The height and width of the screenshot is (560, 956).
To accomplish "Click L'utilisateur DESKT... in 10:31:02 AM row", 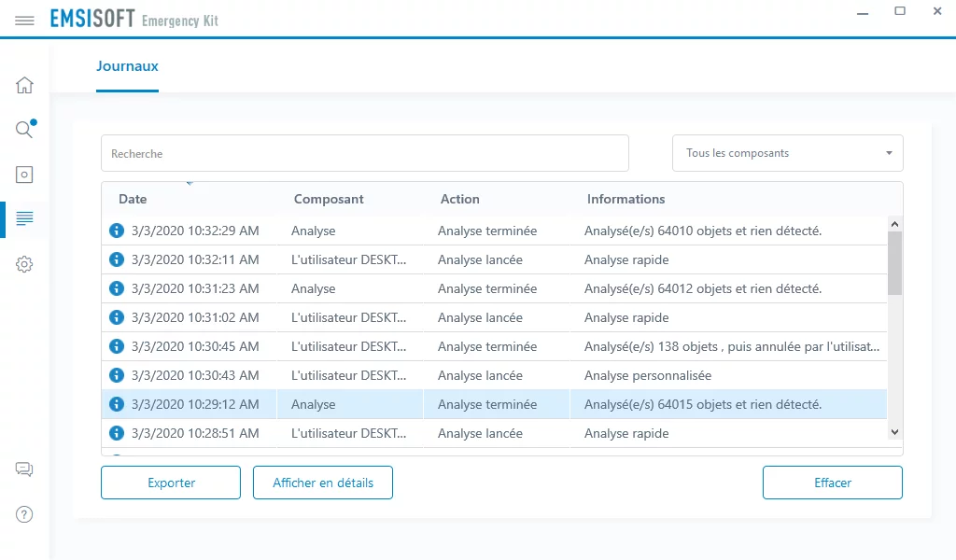I will click(x=349, y=317).
